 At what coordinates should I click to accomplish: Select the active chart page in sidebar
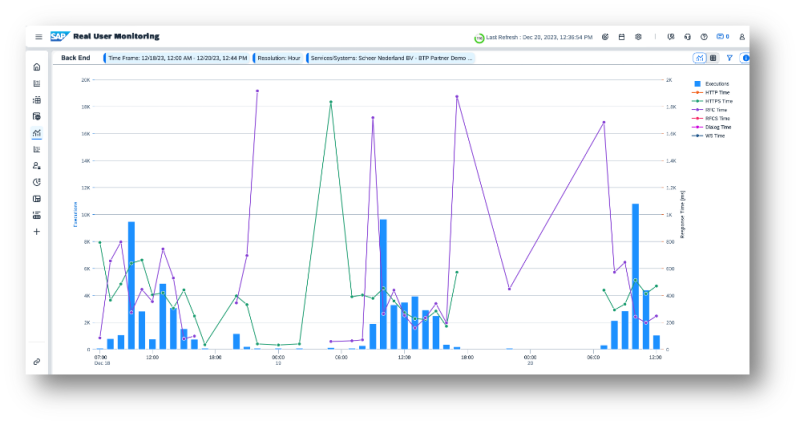37,133
